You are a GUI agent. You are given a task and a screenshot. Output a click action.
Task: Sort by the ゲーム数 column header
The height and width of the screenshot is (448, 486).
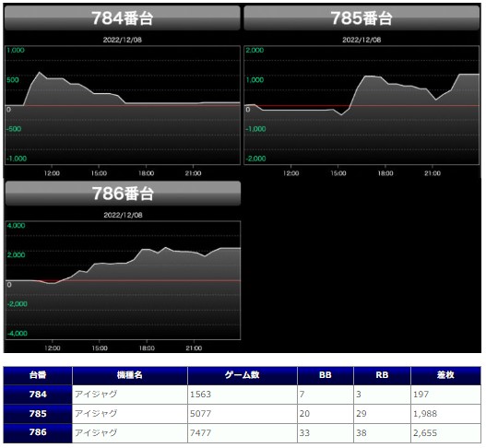pos(242,375)
